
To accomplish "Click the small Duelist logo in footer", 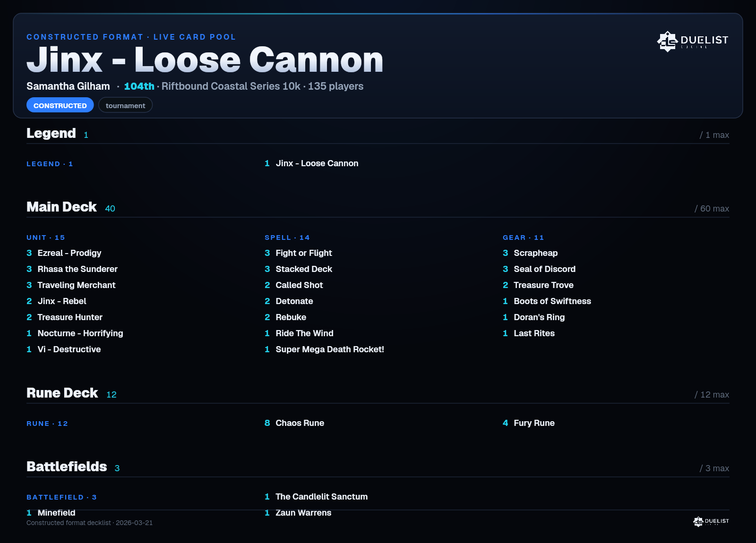I will pos(711,521).
